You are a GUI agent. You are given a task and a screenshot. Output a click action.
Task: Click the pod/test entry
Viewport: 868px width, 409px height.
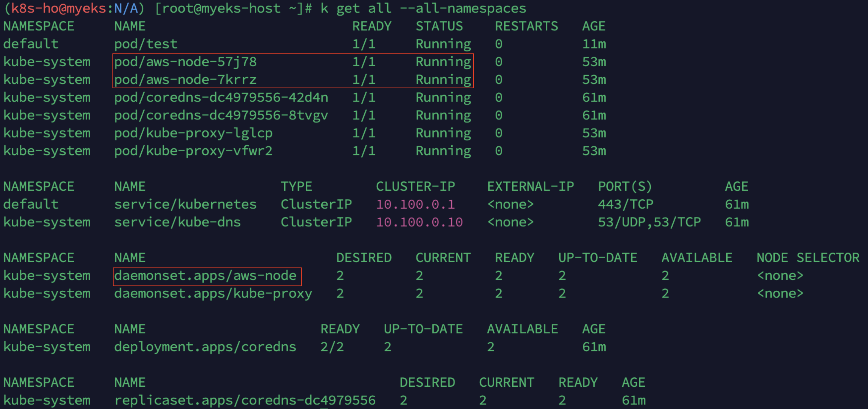point(145,44)
